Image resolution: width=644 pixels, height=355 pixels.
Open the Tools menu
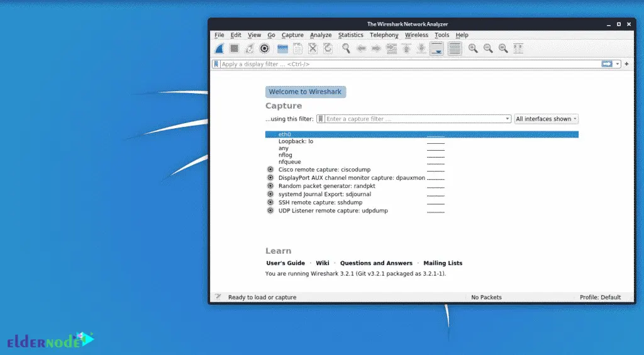coord(442,35)
